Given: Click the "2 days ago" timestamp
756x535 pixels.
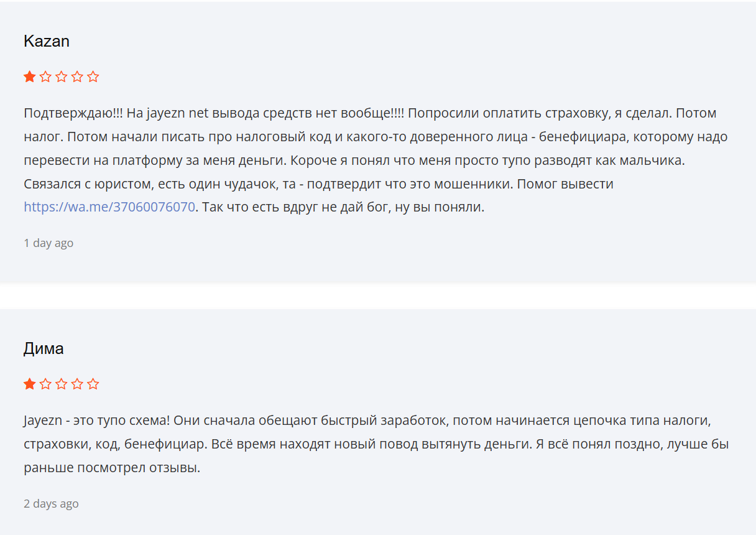Looking at the screenshot, I should pos(51,504).
